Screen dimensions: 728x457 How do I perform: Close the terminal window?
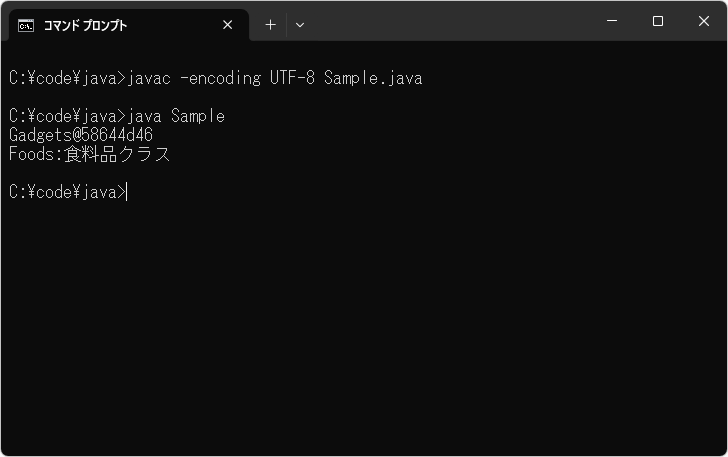tap(704, 21)
